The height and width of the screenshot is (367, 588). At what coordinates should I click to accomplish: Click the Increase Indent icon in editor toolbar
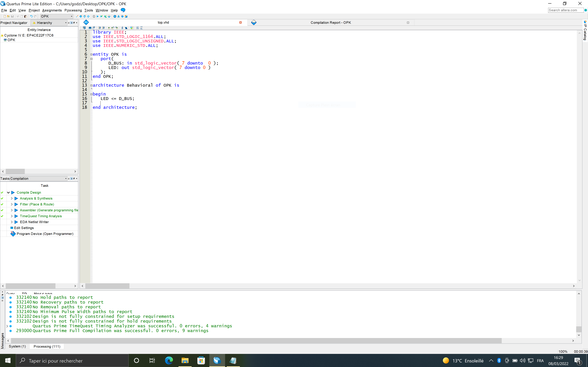tap(100, 28)
